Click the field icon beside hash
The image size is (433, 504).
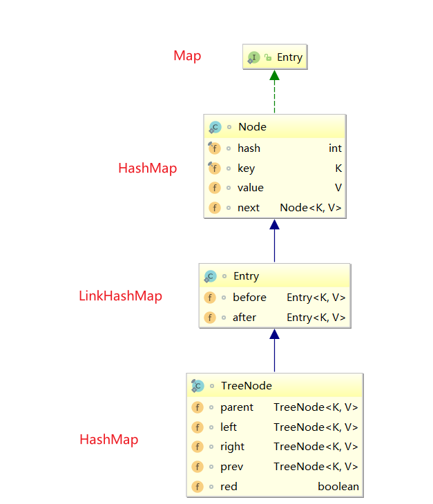coord(215,148)
